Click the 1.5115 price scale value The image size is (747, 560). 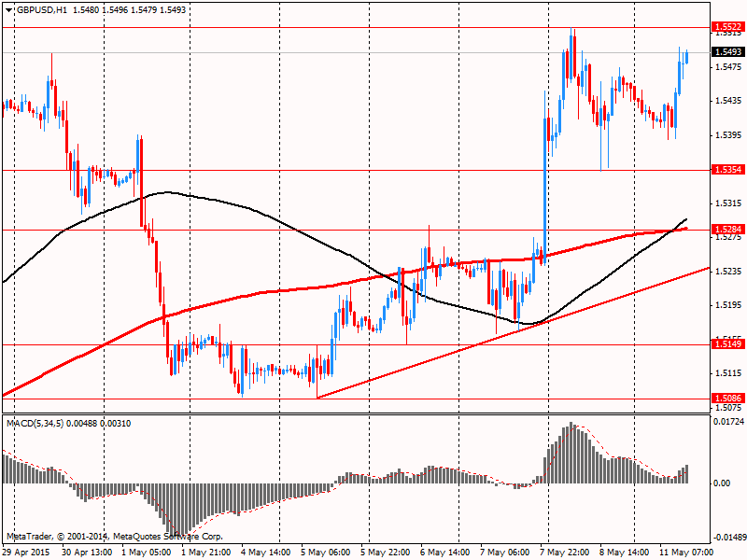point(728,373)
